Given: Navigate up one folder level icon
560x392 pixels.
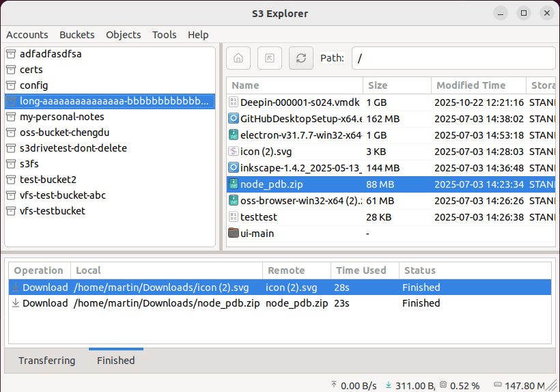Looking at the screenshot, I should (270, 58).
